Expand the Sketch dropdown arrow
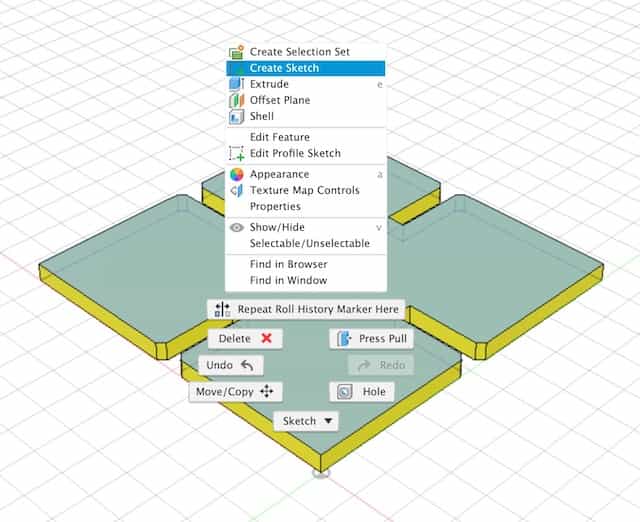 [x=329, y=421]
